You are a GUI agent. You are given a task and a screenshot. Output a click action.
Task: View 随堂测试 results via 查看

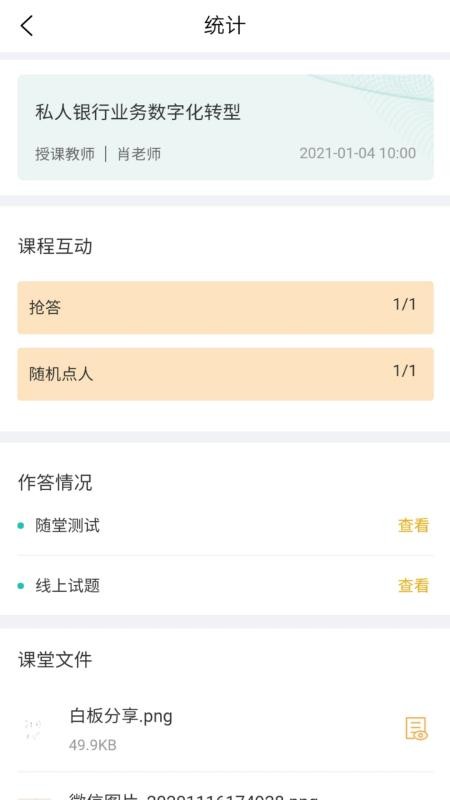click(413, 526)
